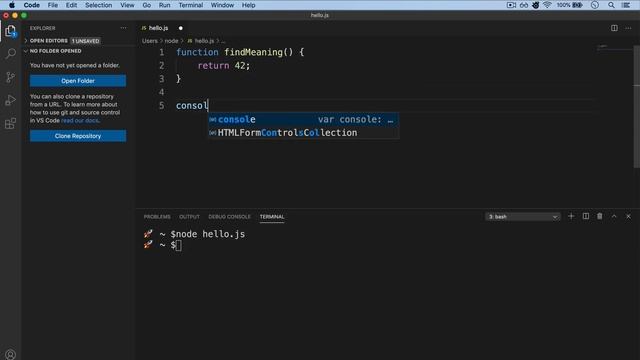Open the View menu

(127, 5)
